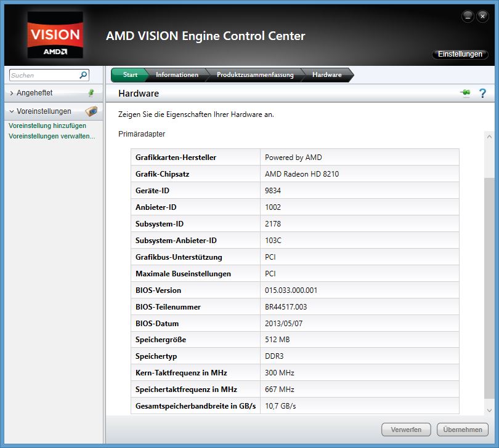The width and height of the screenshot is (499, 448).
Task: Click the Speichertaktfrequenz in MHz label
Action: tap(186, 389)
